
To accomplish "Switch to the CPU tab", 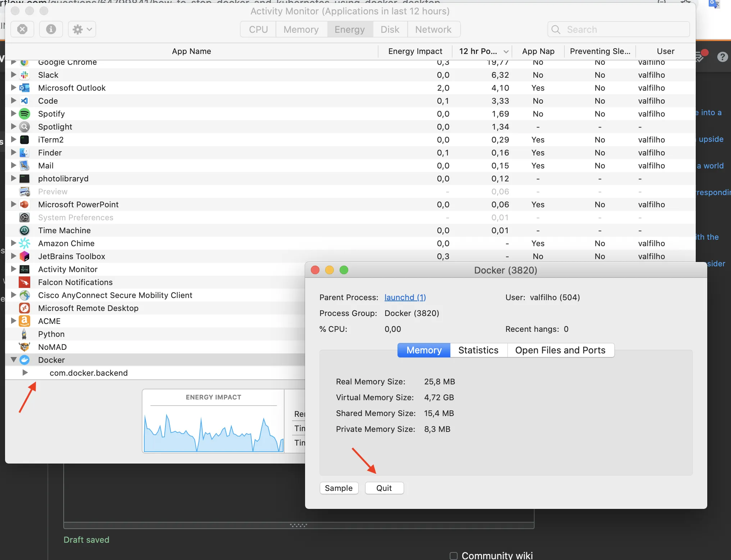I will pyautogui.click(x=258, y=30).
